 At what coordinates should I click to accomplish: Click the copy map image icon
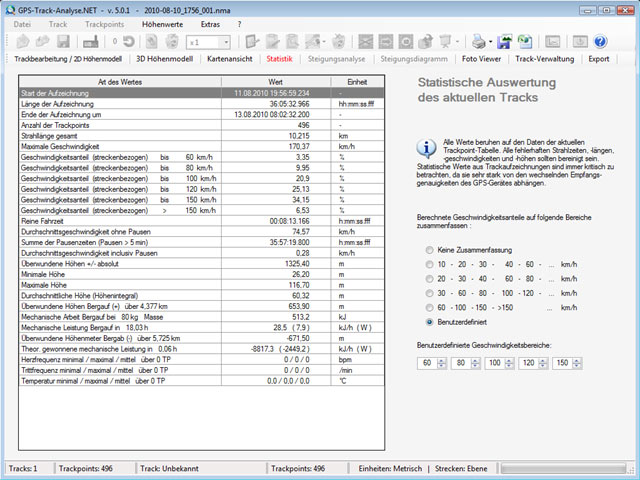[x=525, y=41]
